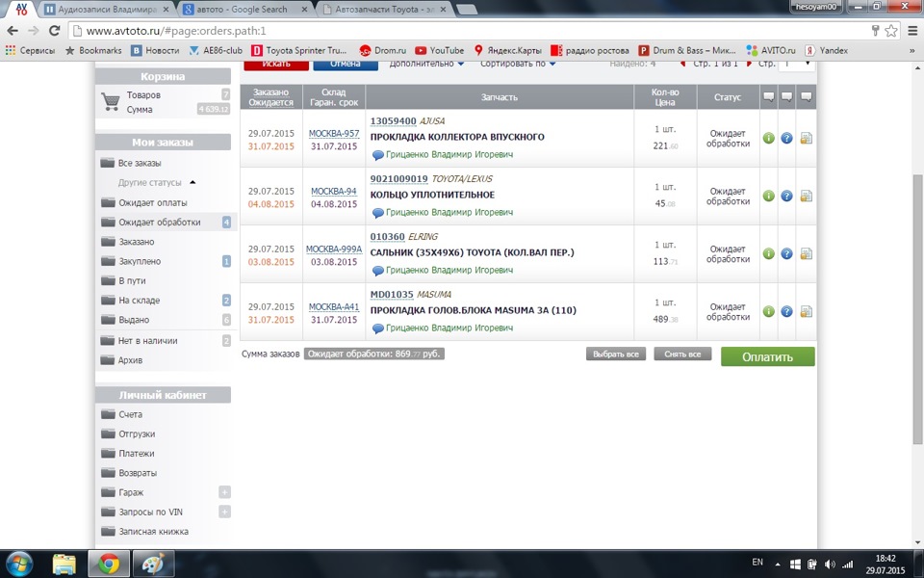The image size is (924, 578).
Task: Open document icon for КОЛЬЦО УПЛОТНИТЕЛЬНОЕ row
Action: (x=807, y=196)
